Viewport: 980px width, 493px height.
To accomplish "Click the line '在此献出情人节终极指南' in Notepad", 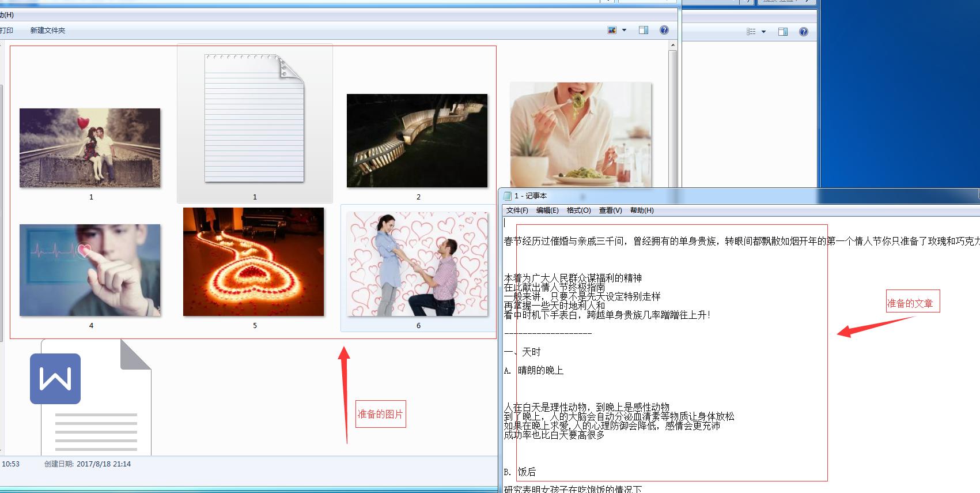I will (x=554, y=287).
